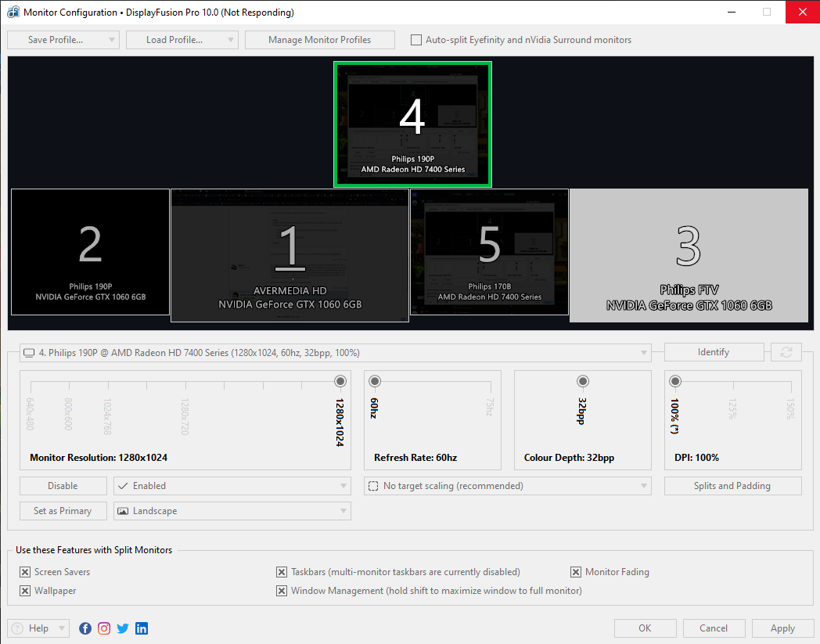Open the LinkedIn icon link
Screen dimensions: 820x644
point(142,628)
